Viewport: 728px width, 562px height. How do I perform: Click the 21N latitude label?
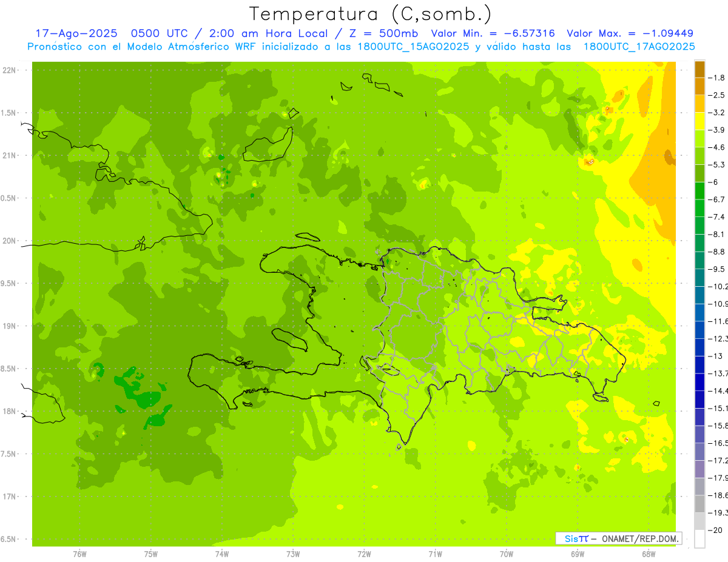pyautogui.click(x=9, y=156)
